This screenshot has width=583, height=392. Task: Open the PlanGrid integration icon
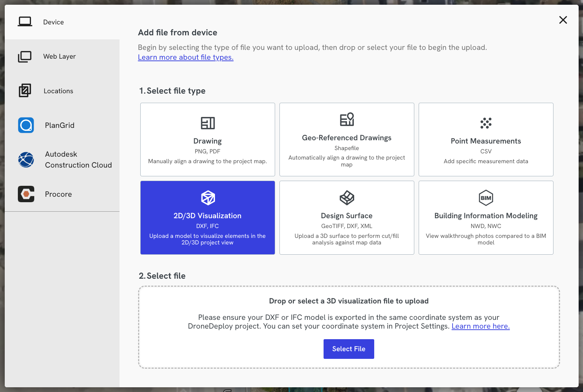26,125
